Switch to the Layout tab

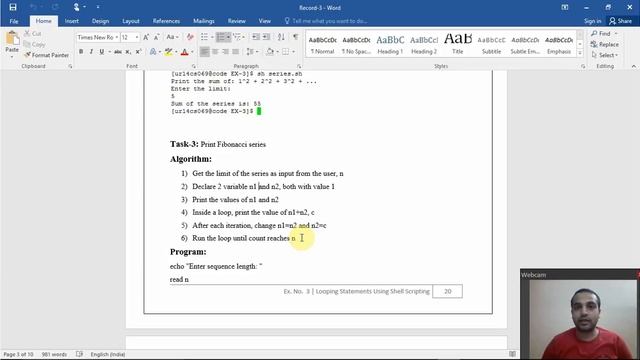point(131,21)
